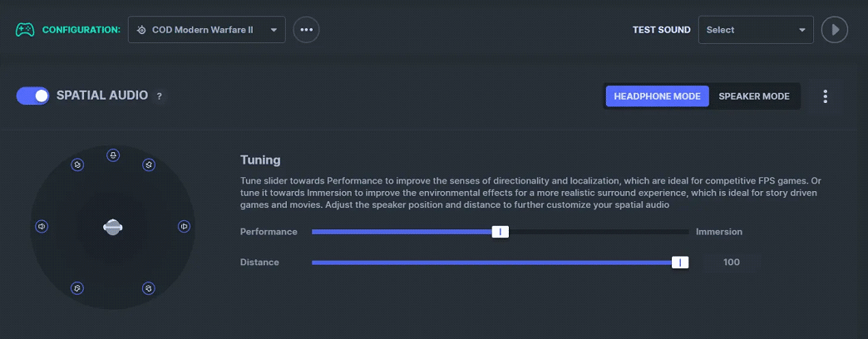Click the gamepad configuration icon
This screenshot has height=339, width=868.
[25, 29]
